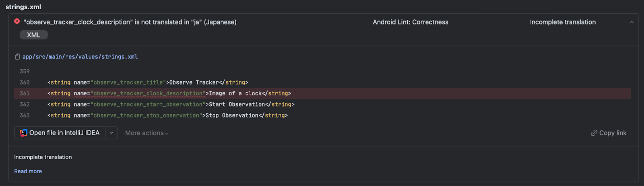
Task: Follow the Read more link
Action: [28, 171]
